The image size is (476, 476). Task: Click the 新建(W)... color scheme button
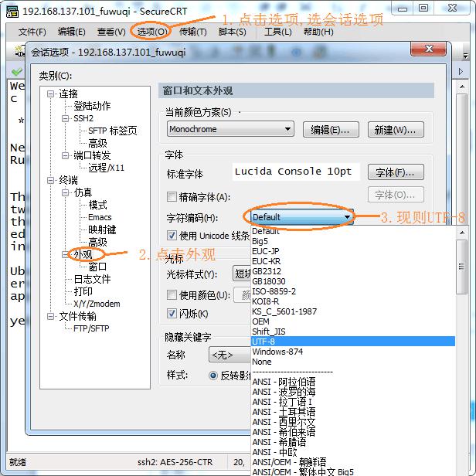[x=396, y=130]
